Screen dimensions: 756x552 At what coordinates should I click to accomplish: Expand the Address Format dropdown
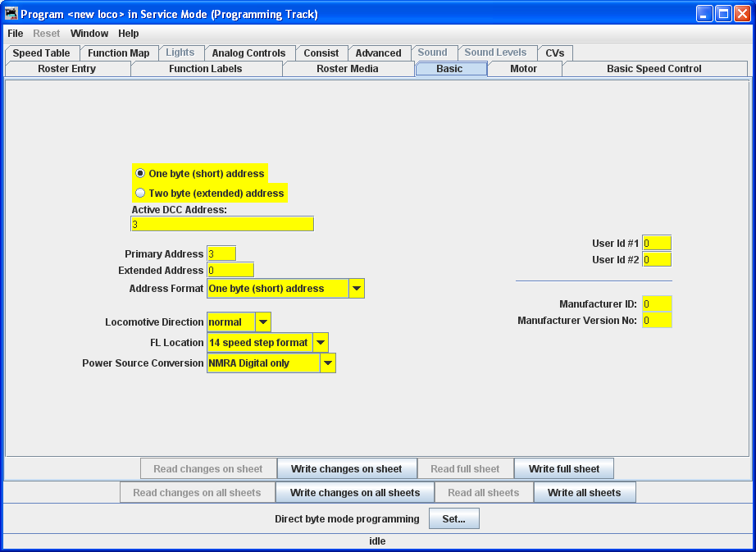[x=357, y=289]
